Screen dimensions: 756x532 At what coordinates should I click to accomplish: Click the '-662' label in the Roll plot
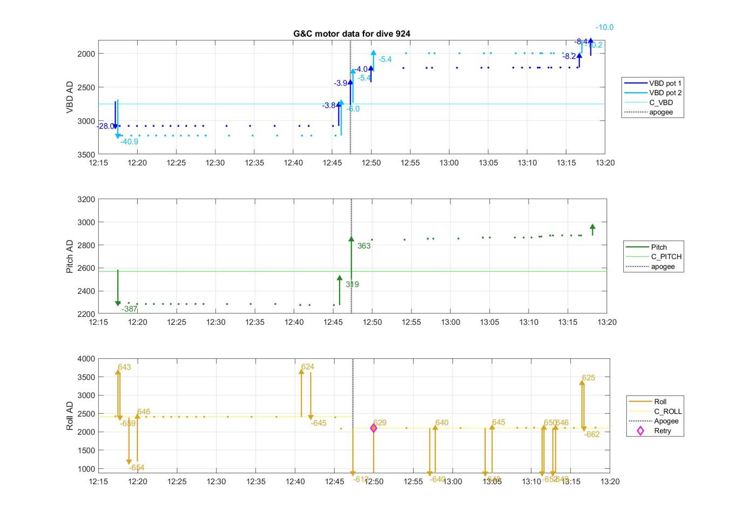pyautogui.click(x=592, y=435)
